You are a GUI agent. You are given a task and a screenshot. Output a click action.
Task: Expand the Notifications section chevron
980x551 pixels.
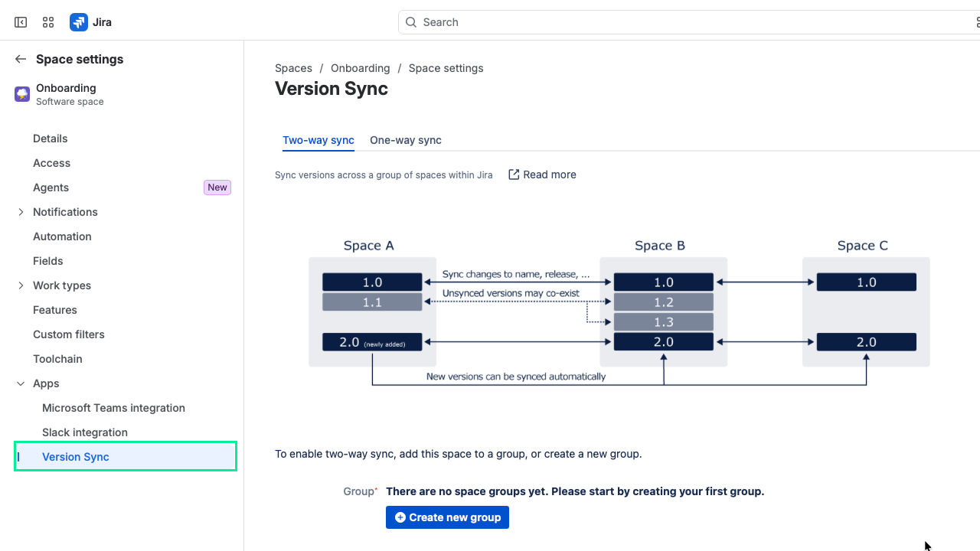click(21, 212)
